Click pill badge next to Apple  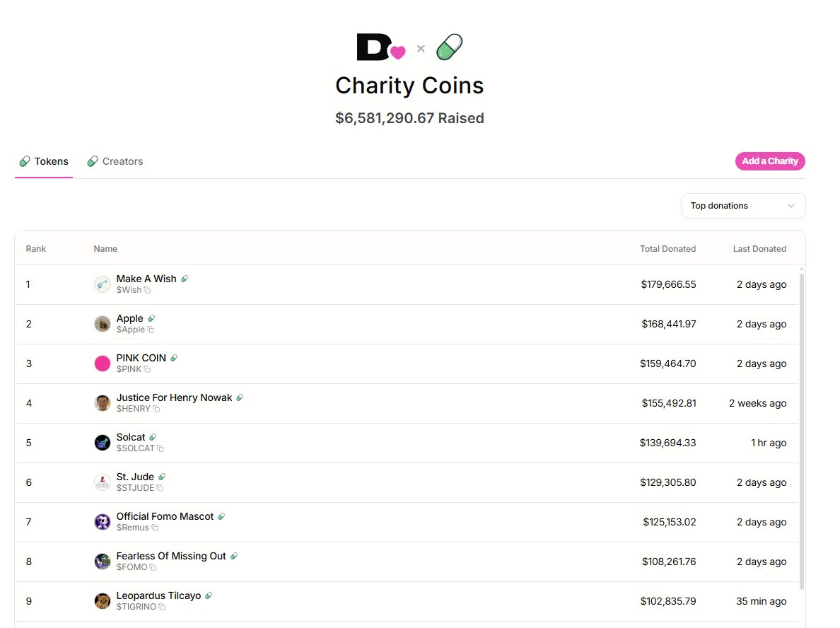tap(151, 319)
